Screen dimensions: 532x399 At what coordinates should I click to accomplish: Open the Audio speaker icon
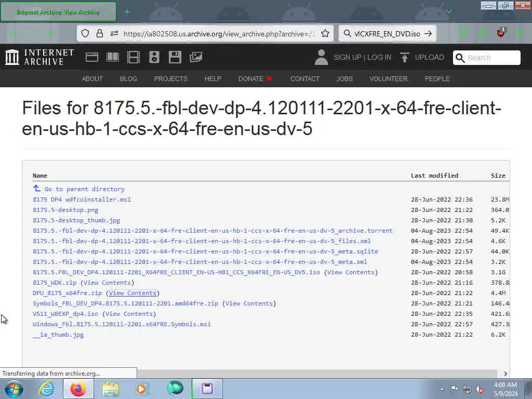tap(154, 57)
